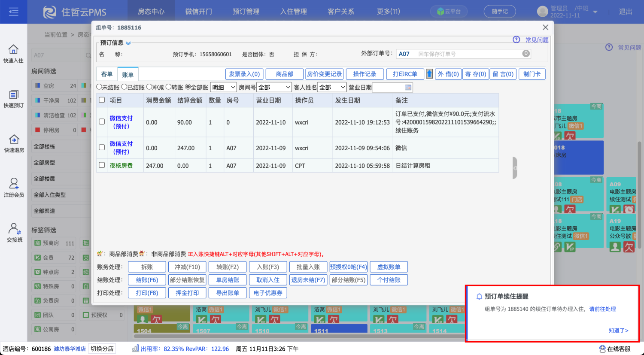The width and height of the screenshot is (644, 355).
Task: Open the 微信开门 top menu
Action: [199, 12]
